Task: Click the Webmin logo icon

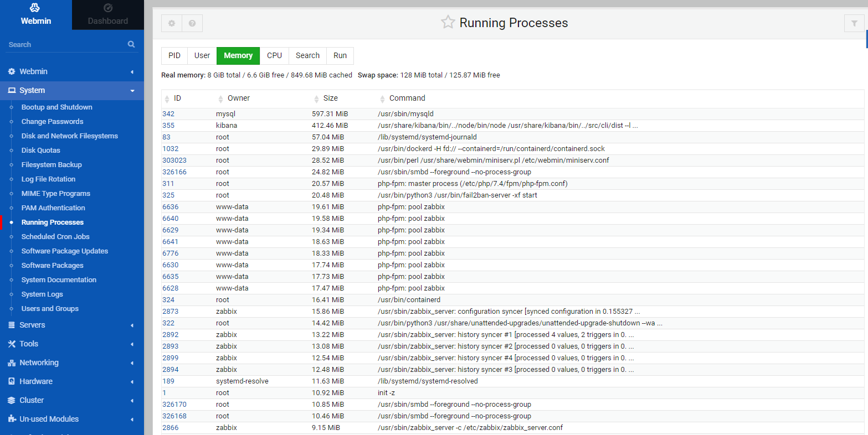Action: (35, 8)
